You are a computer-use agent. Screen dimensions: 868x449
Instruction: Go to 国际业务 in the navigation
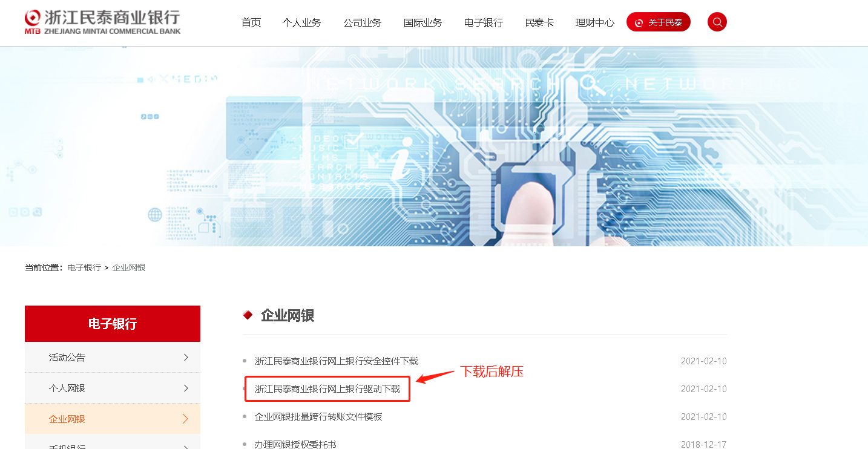[423, 22]
